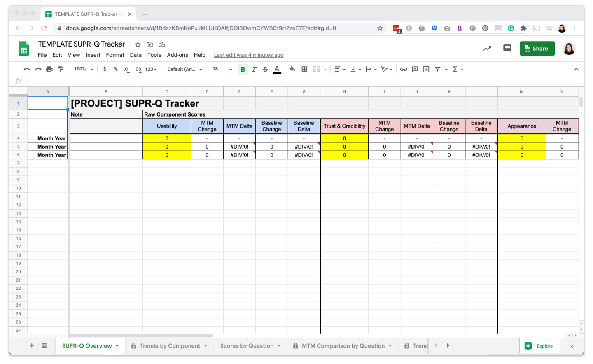Click the formula bar input
Image resolution: width=593 pixels, height=364 pixels.
pyautogui.click(x=305, y=81)
